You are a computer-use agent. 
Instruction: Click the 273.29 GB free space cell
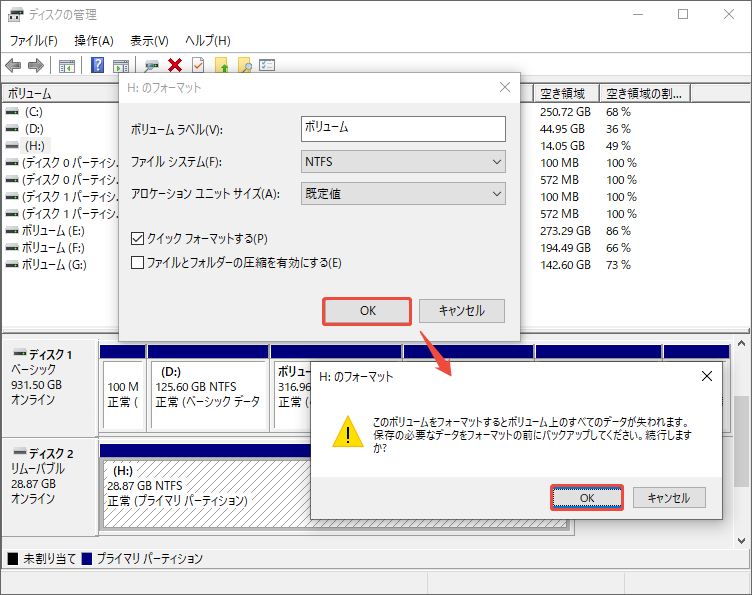point(565,231)
